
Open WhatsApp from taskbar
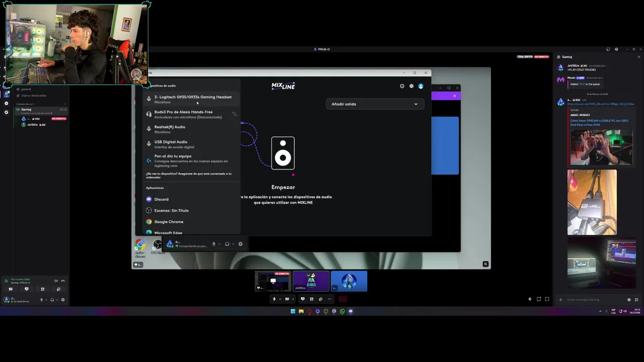(342, 311)
